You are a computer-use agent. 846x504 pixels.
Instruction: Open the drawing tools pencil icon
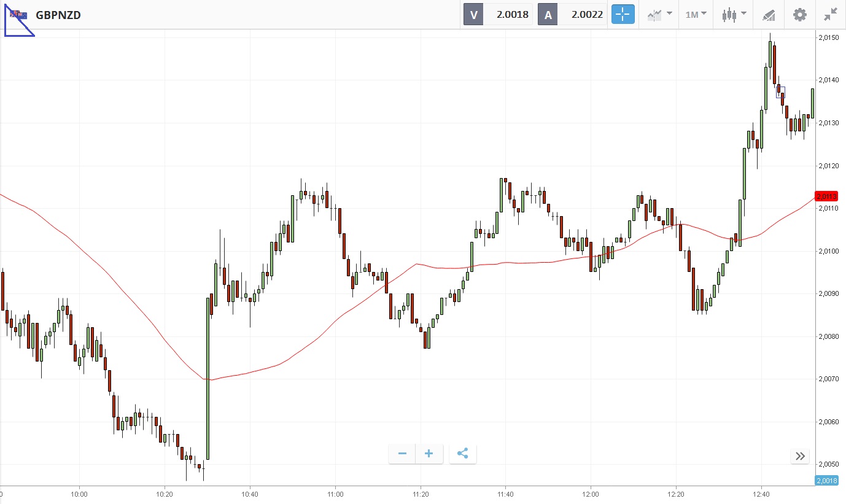768,15
